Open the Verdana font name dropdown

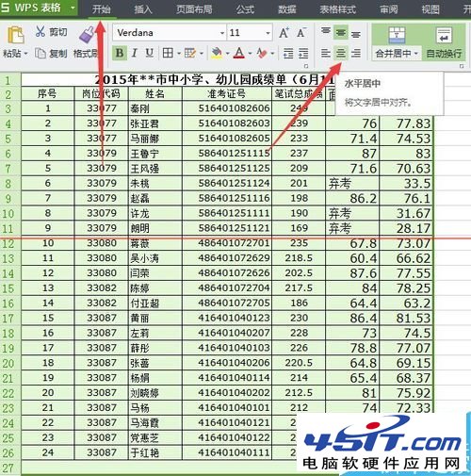[x=222, y=33]
